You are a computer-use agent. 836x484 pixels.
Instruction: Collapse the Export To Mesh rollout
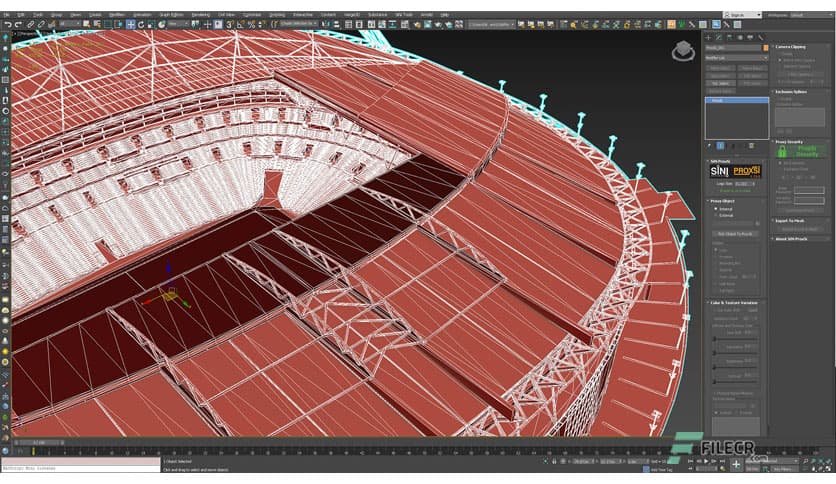(x=790, y=221)
